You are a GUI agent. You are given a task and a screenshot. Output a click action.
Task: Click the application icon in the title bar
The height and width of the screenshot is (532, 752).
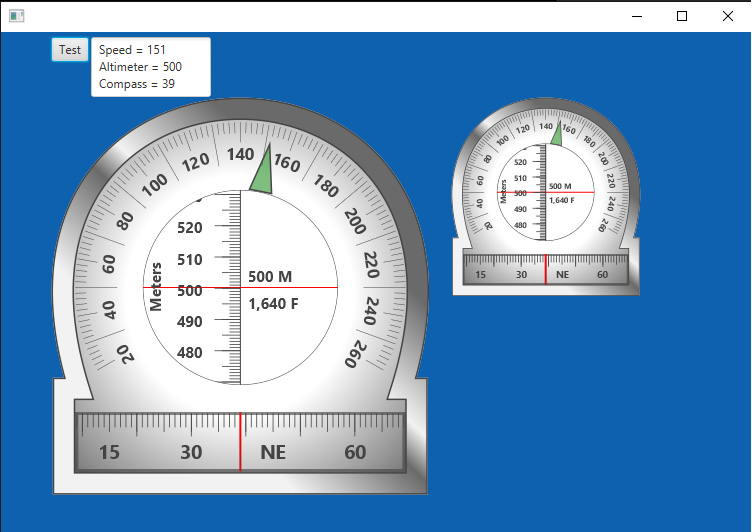pyautogui.click(x=17, y=16)
